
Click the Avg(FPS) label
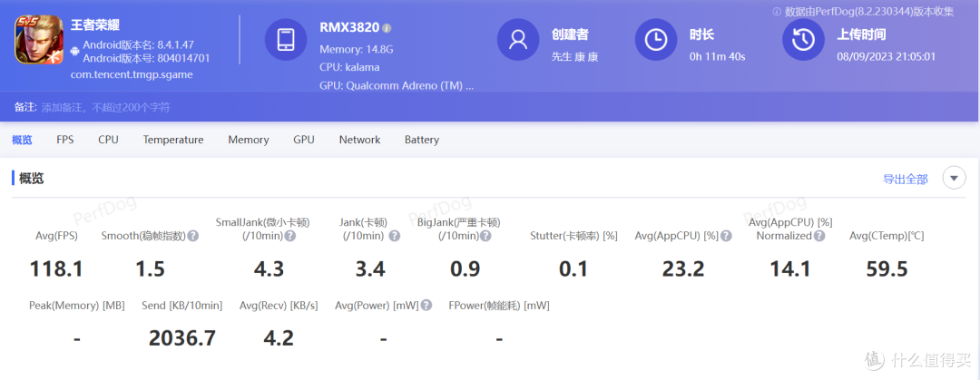[56, 236]
